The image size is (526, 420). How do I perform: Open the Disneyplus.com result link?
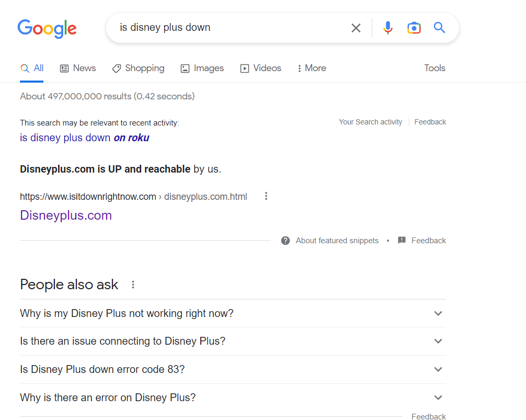coord(66,215)
